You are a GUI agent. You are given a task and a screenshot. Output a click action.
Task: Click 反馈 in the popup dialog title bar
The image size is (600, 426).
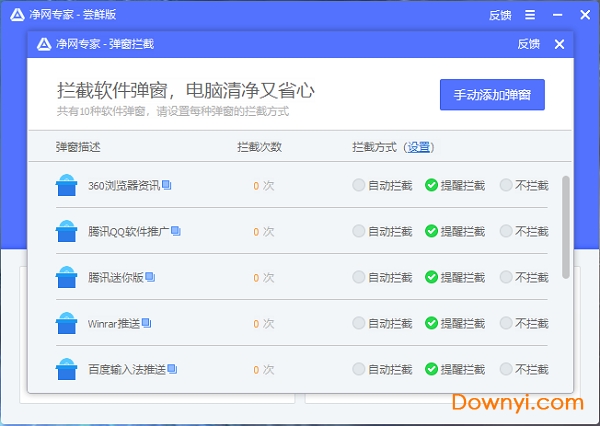pyautogui.click(x=529, y=44)
